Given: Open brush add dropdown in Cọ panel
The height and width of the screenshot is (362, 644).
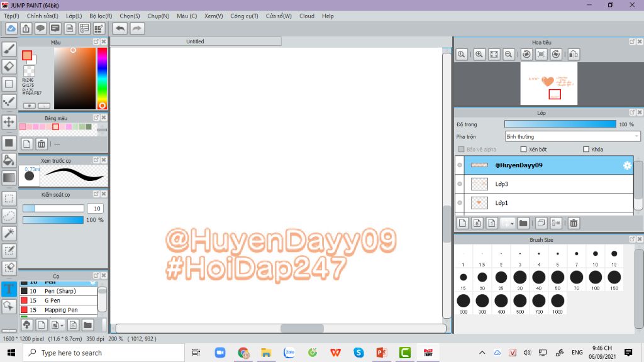Looking at the screenshot, I should 62,326.
